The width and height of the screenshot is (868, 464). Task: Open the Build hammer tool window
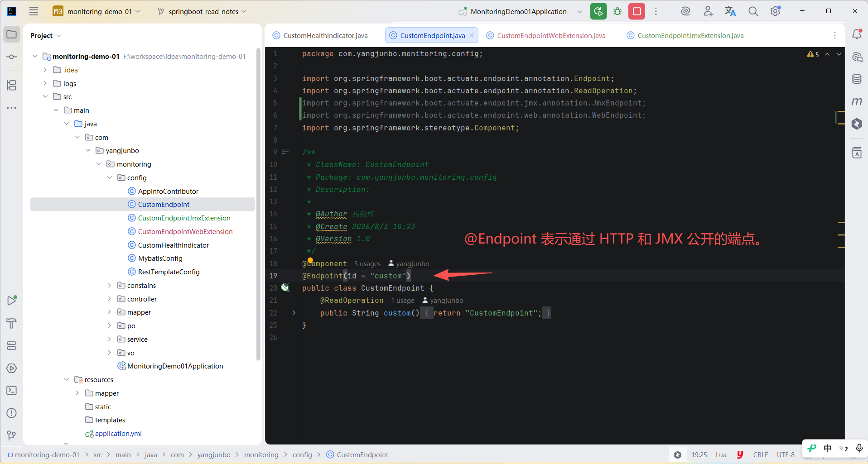[12, 323]
